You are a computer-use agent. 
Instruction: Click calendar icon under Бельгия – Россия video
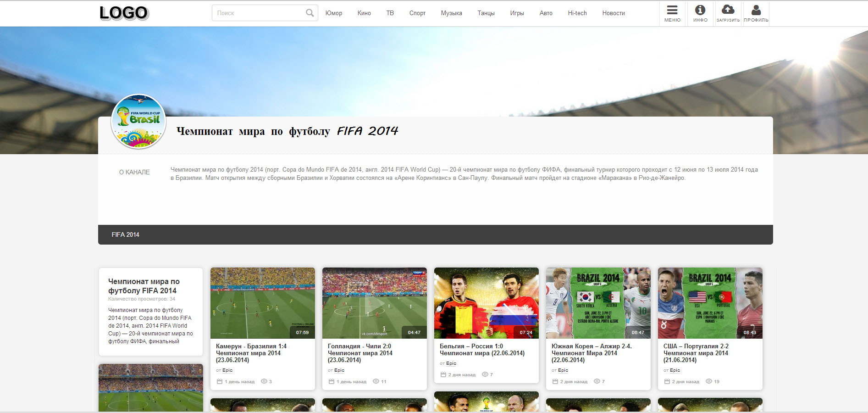click(443, 374)
